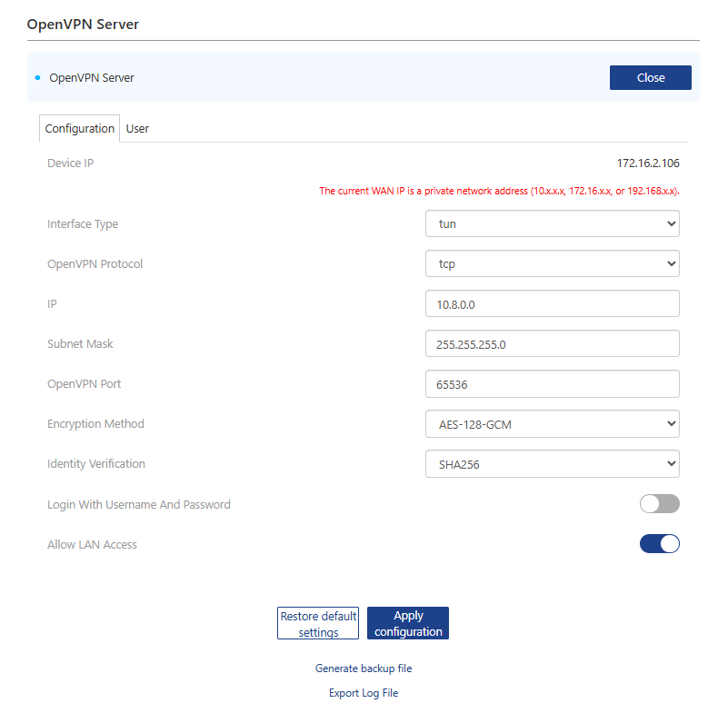Open the Encryption Method dropdown
Screen dimensions: 728x703
[552, 423]
